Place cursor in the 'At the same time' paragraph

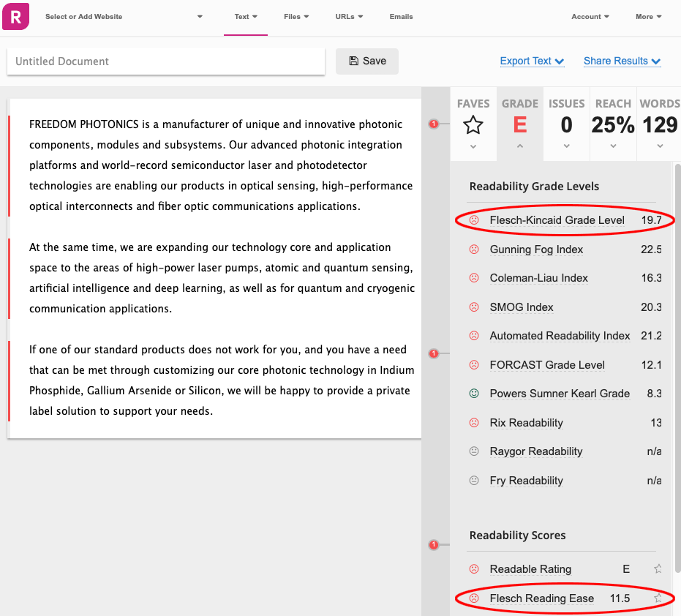pos(222,278)
